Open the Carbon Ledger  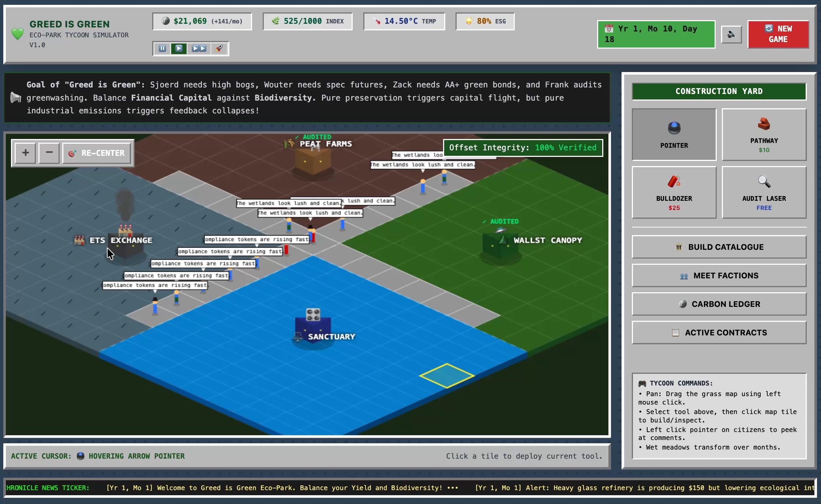719,304
